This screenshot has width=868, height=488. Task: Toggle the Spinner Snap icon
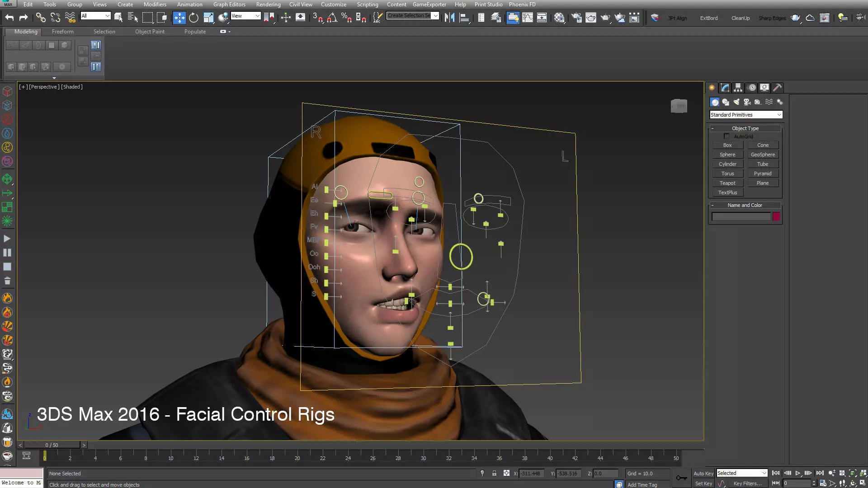(361, 18)
